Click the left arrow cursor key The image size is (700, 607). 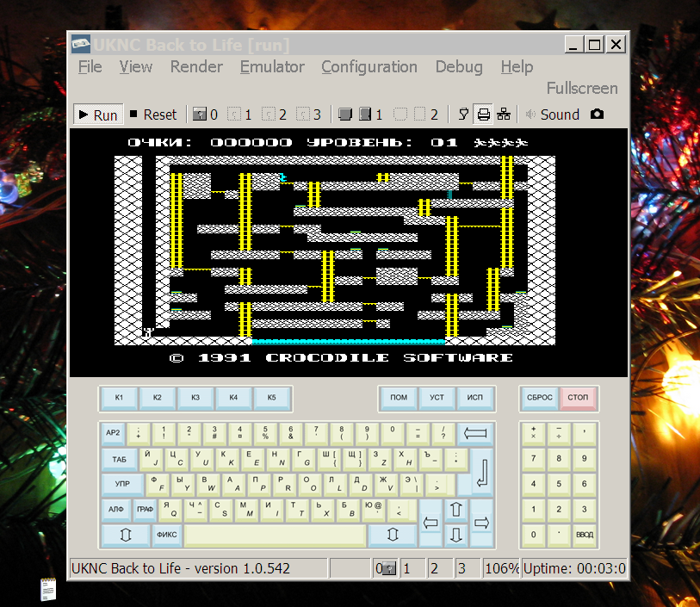(x=431, y=523)
